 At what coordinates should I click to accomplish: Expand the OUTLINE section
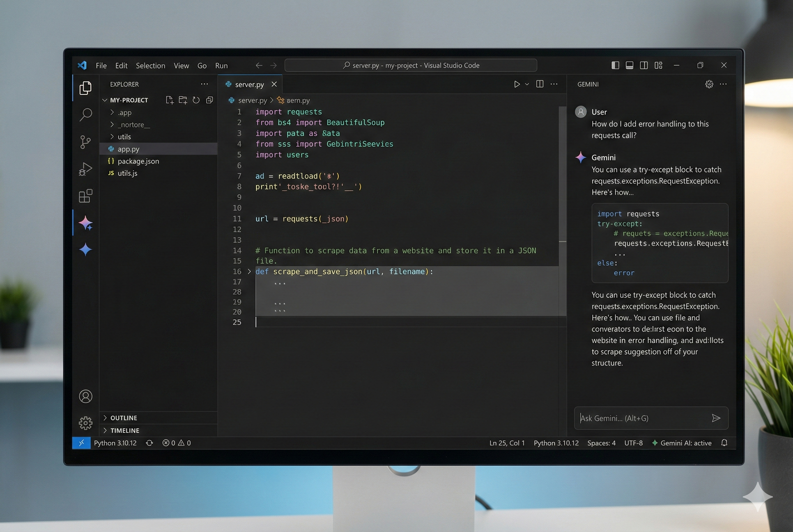coord(124,418)
